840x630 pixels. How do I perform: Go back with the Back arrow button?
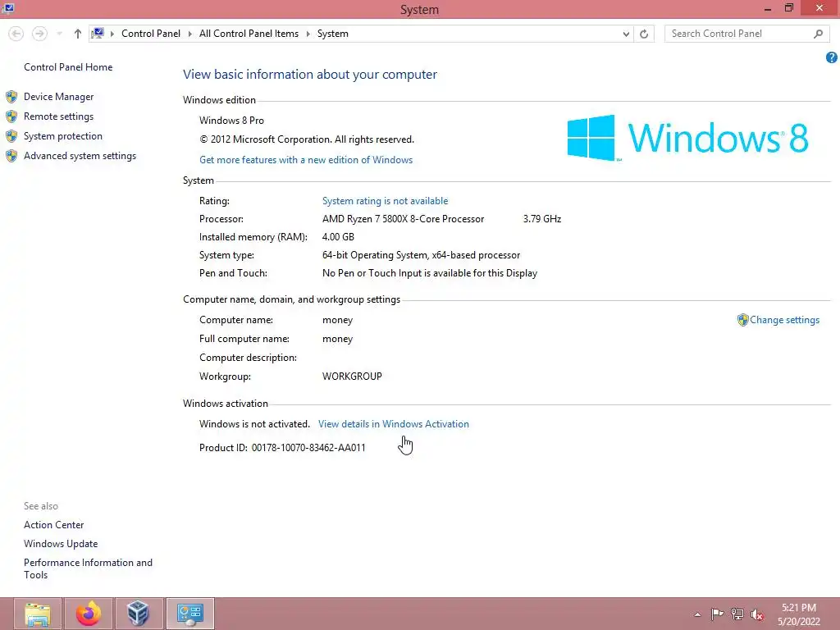[x=16, y=34]
